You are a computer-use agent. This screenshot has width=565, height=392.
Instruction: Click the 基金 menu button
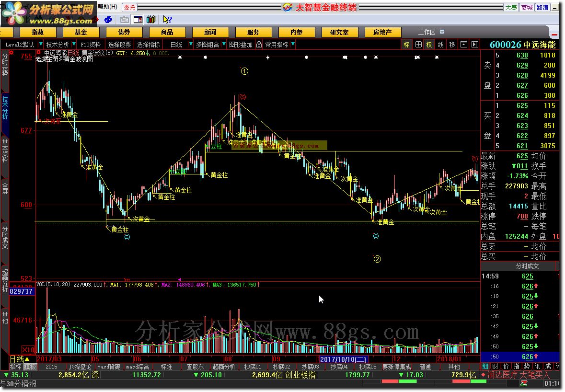(x=81, y=33)
